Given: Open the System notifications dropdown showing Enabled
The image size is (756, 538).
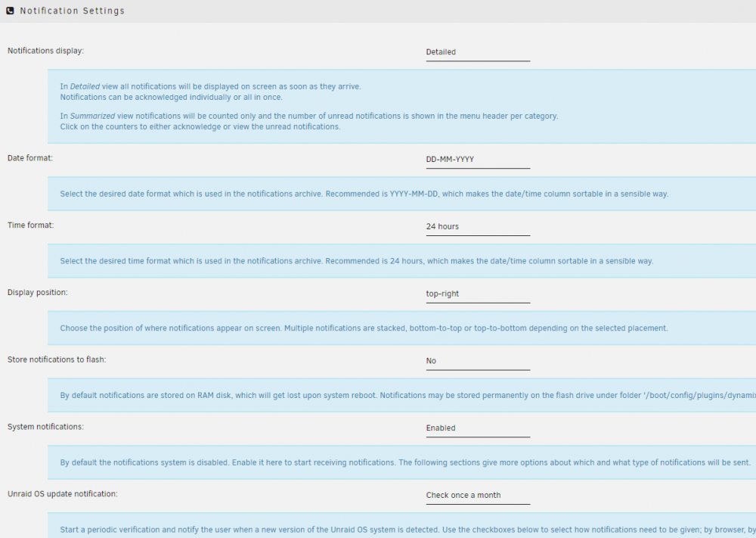Looking at the screenshot, I should pos(478,428).
